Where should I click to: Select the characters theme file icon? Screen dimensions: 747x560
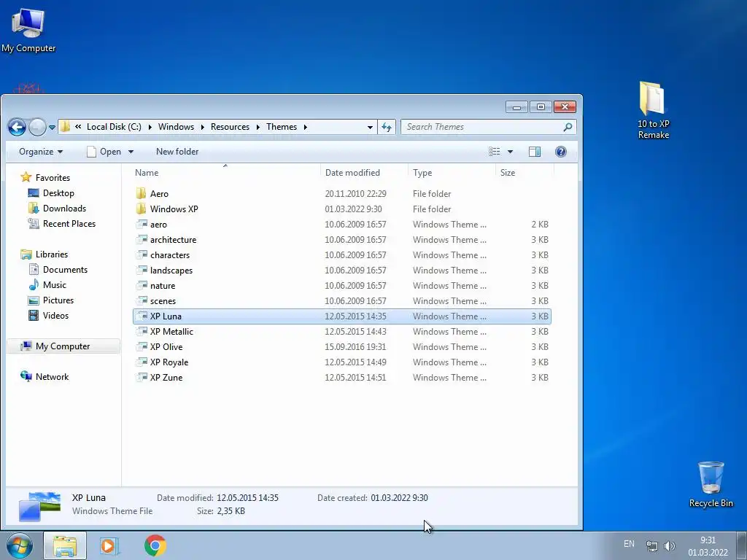point(142,254)
